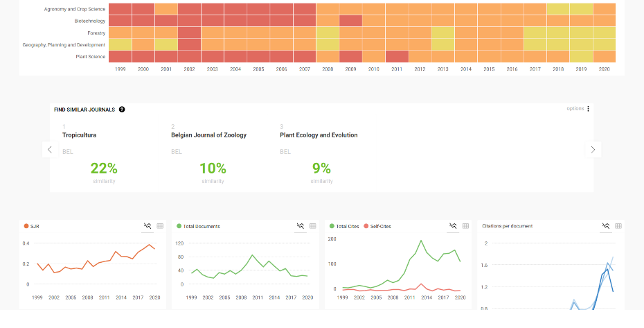Show previous similar journals with left arrow
The width and height of the screenshot is (644, 328).
click(49, 150)
